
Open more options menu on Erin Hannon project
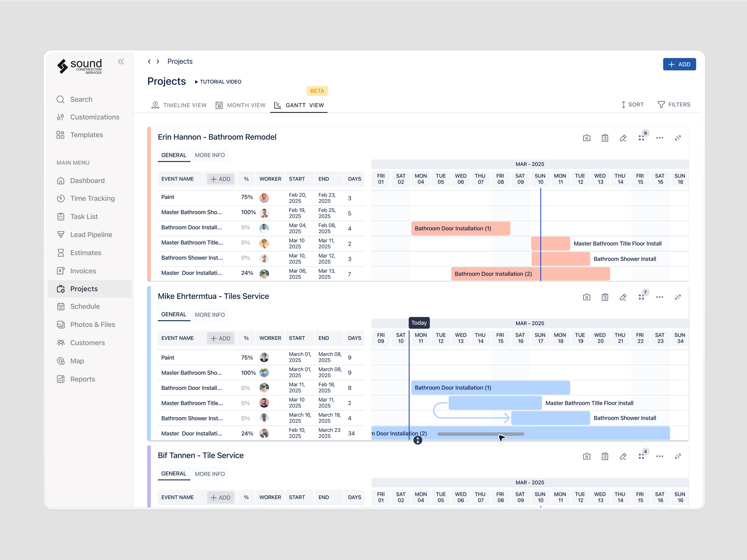(659, 138)
